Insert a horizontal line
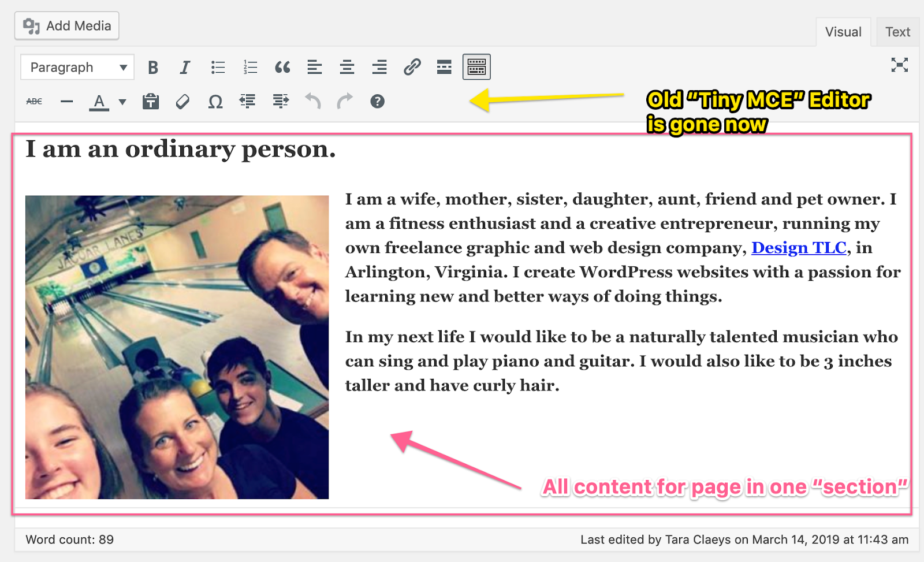Screen dimensions: 924x562 click(67, 102)
